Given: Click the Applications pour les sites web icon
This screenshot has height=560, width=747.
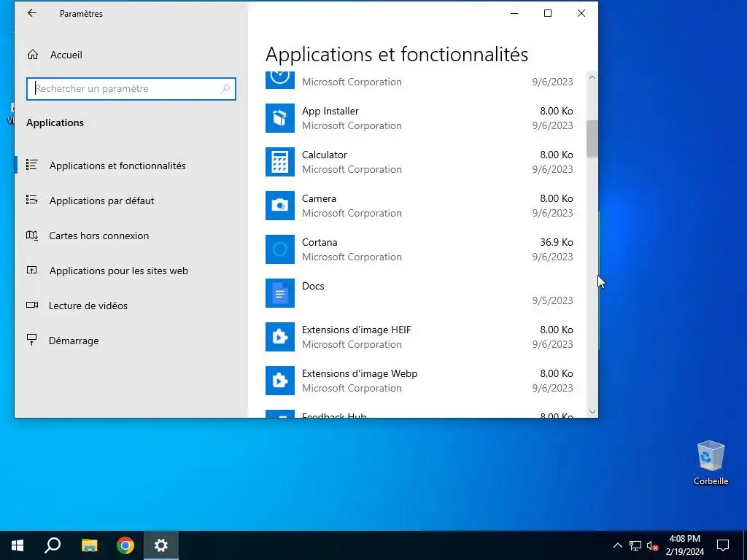Looking at the screenshot, I should click(32, 270).
